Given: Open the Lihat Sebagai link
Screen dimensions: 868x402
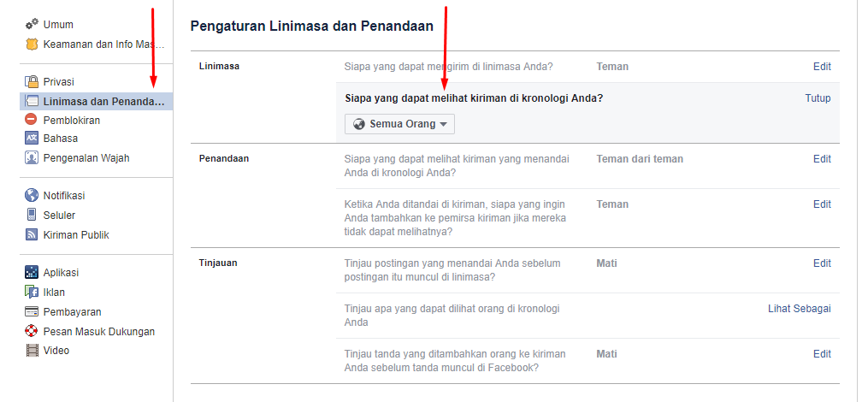Looking at the screenshot, I should point(799,309).
